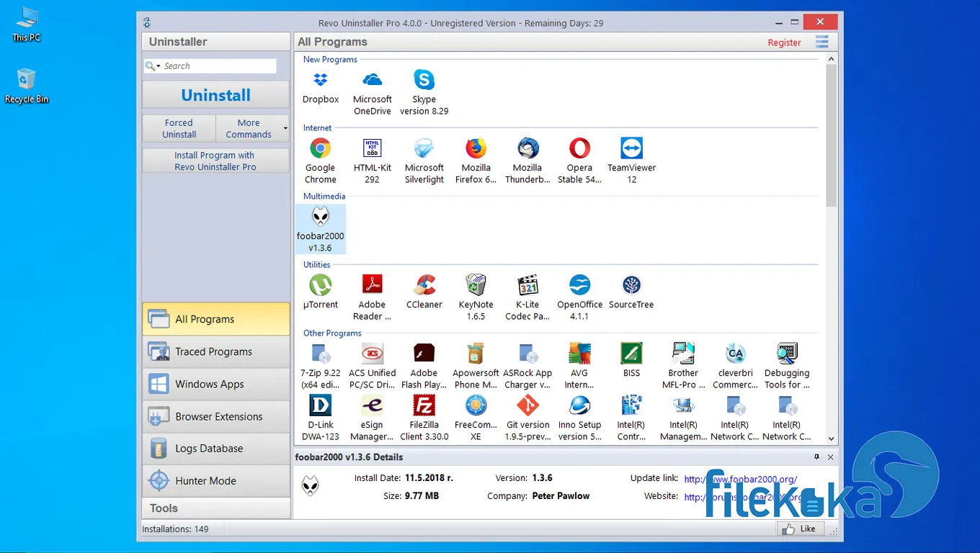Select Debugging Tools for Windows icon
The width and height of the screenshot is (980, 553).
787,354
